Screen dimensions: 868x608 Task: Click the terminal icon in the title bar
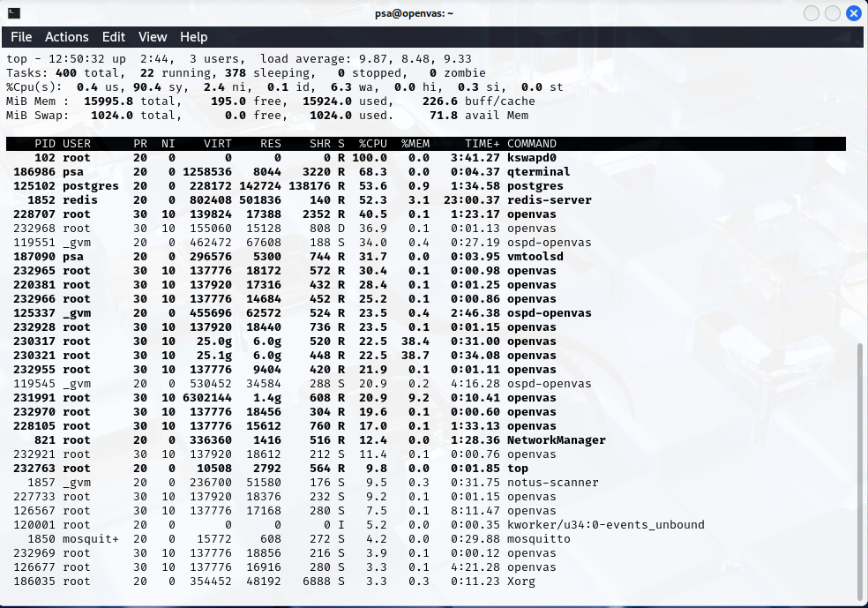[x=13, y=13]
